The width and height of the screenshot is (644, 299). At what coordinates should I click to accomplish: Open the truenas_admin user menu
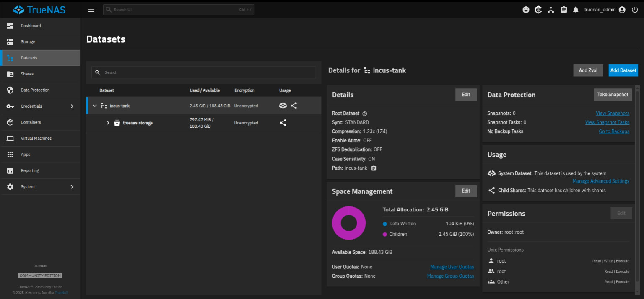point(605,10)
